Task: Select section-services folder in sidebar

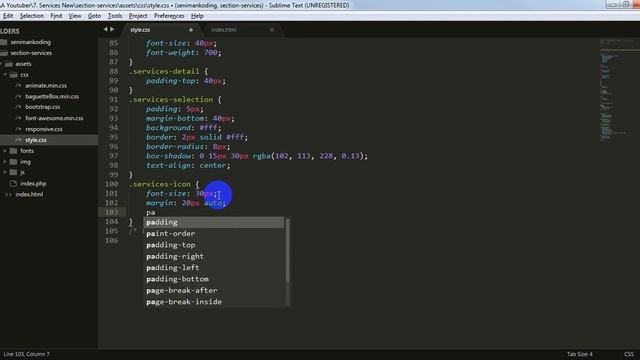Action: 31,53
